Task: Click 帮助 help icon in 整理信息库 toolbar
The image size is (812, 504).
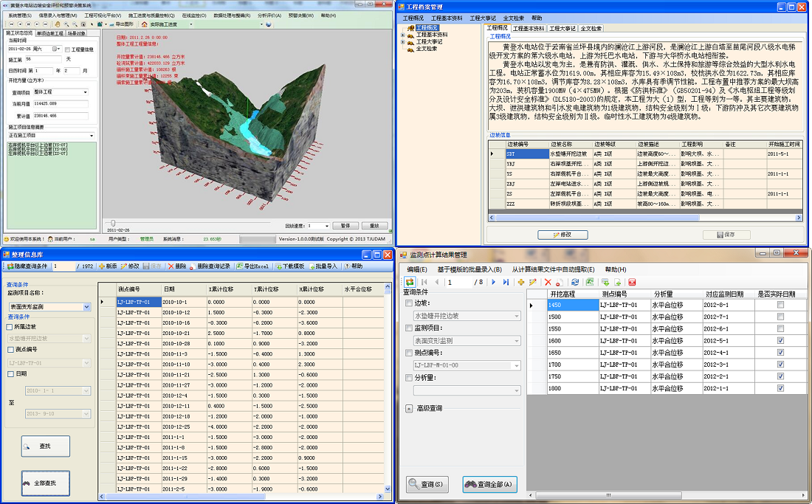Action: (x=354, y=266)
